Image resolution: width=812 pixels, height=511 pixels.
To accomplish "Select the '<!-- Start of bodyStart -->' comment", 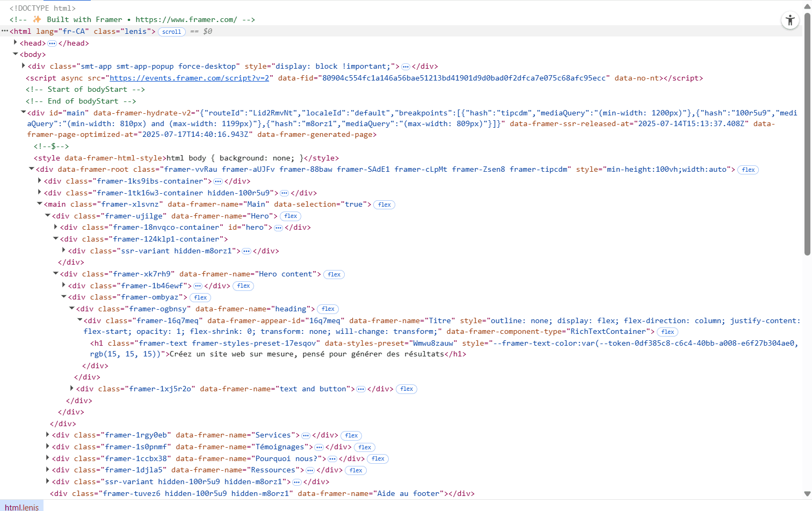I will pyautogui.click(x=85, y=90).
